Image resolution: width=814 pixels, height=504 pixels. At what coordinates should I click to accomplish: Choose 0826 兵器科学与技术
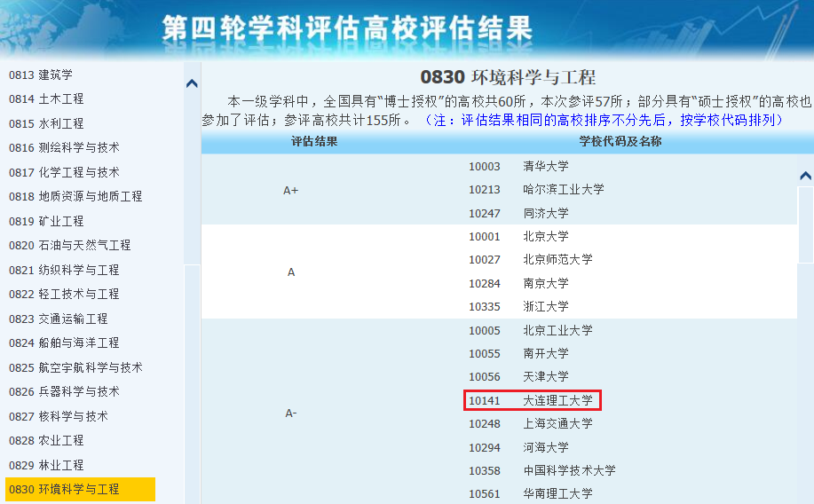pyautogui.click(x=64, y=391)
